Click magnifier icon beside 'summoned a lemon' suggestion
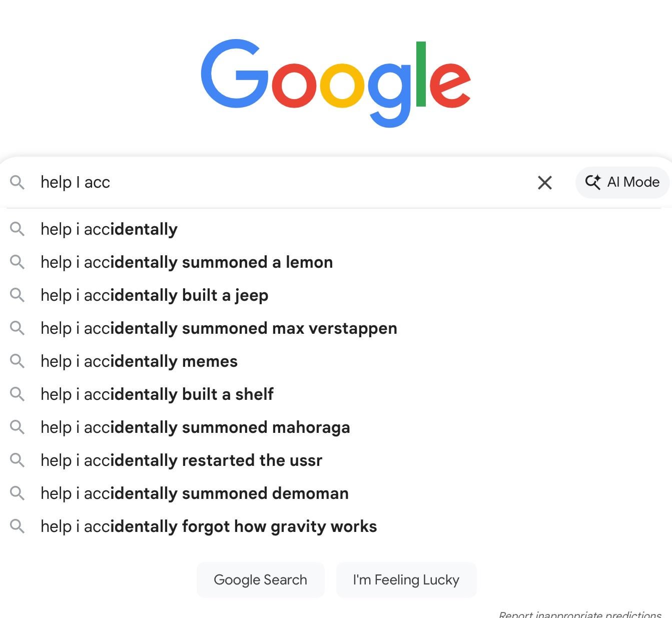 pyautogui.click(x=17, y=262)
